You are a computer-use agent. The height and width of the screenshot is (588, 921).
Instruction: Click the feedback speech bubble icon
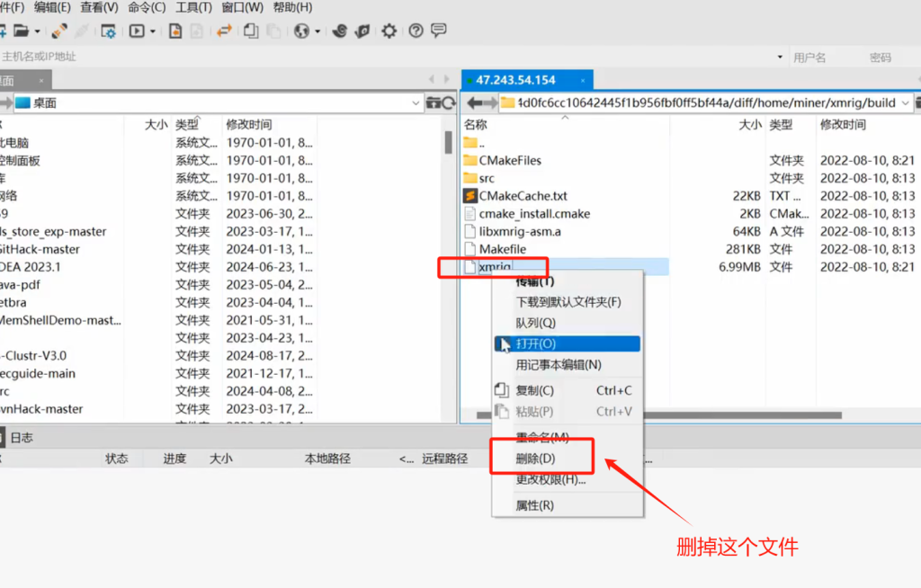pyautogui.click(x=439, y=31)
